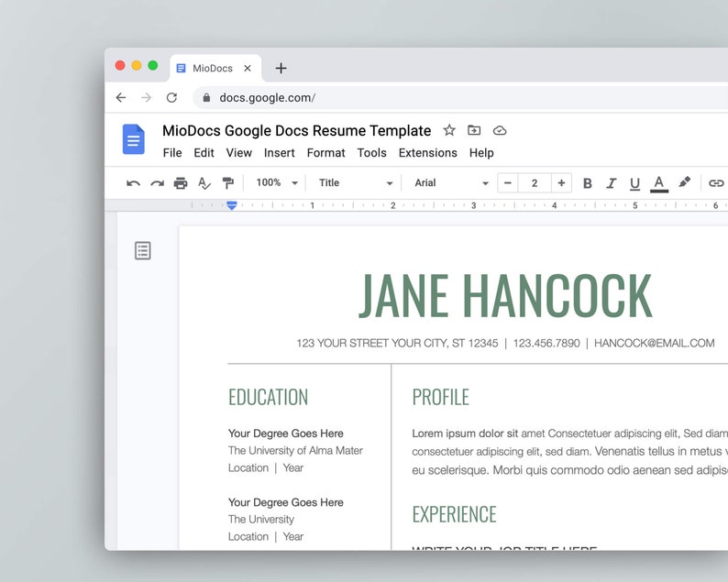728x582 pixels.
Task: Open the Help menu
Action: [x=481, y=153]
